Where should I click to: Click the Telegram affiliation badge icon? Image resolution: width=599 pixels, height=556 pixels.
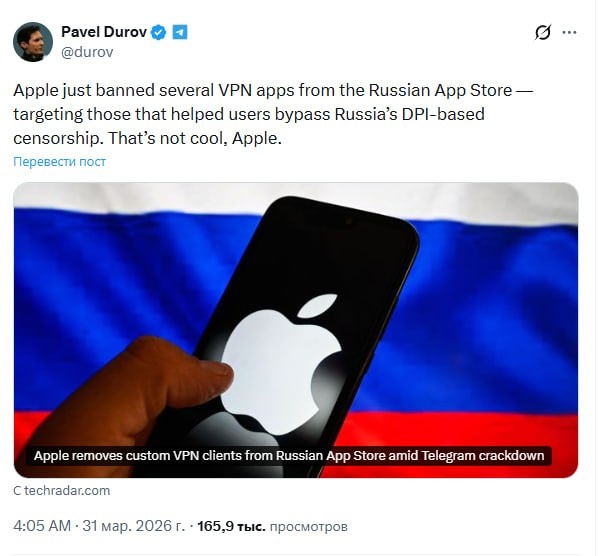pos(180,32)
